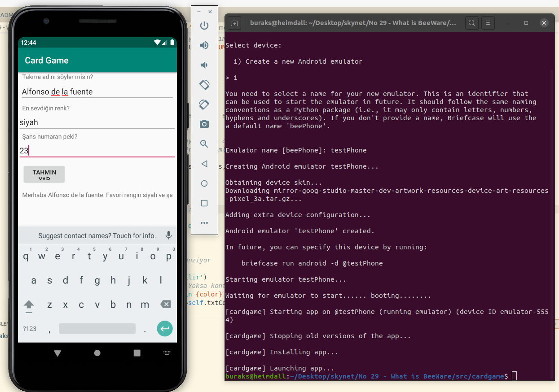Click the volume up icon
The width and height of the screenshot is (559, 392).
tap(204, 45)
